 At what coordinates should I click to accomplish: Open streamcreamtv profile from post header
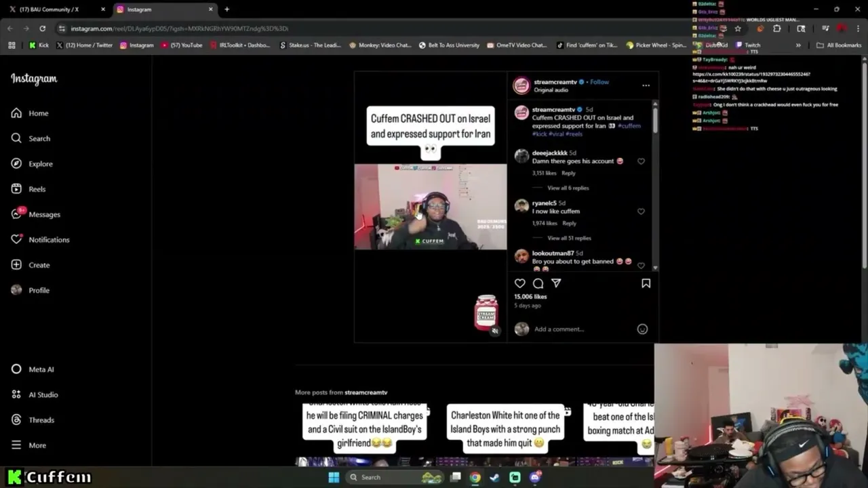pos(555,82)
